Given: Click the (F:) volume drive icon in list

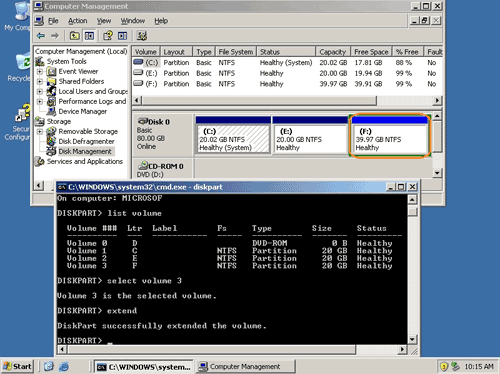Looking at the screenshot, I should (138, 83).
